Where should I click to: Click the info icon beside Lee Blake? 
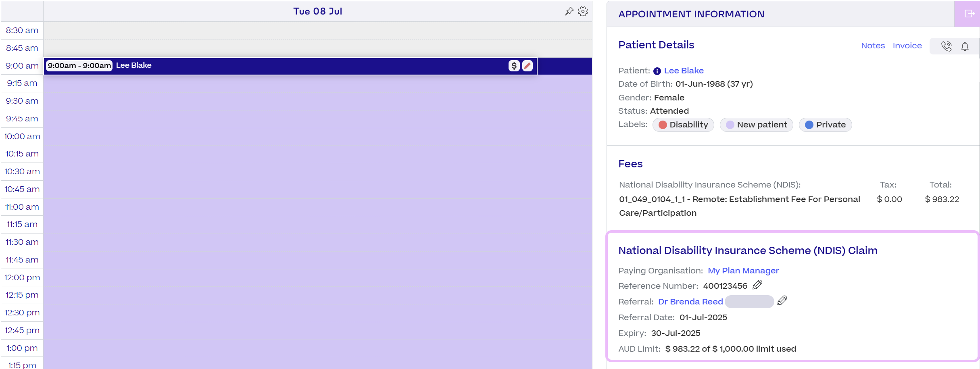tap(657, 71)
